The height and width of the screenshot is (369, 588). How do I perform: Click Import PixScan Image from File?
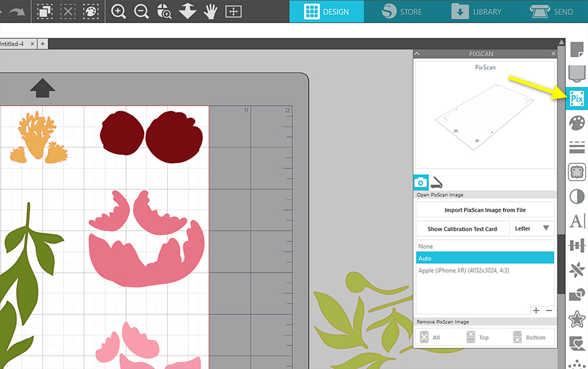(x=485, y=210)
